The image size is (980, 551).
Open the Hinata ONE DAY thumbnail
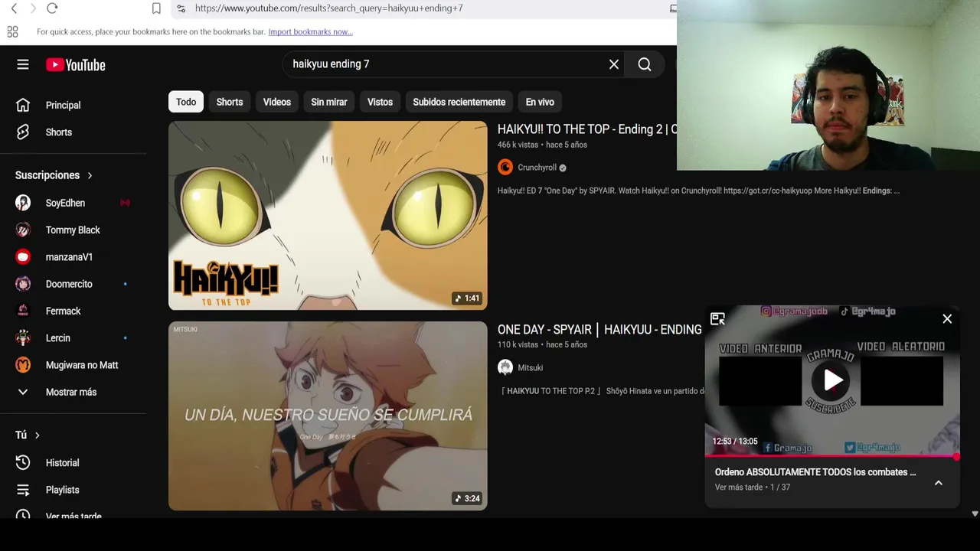coord(328,416)
